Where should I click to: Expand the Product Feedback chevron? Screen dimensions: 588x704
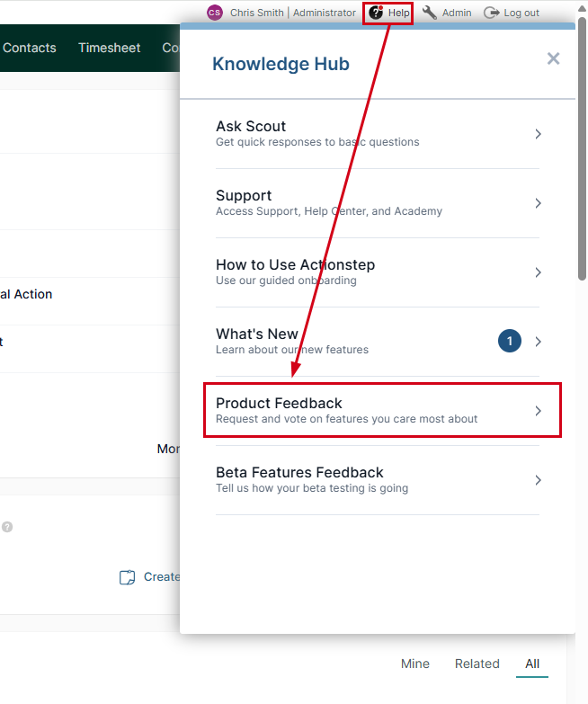click(x=538, y=411)
